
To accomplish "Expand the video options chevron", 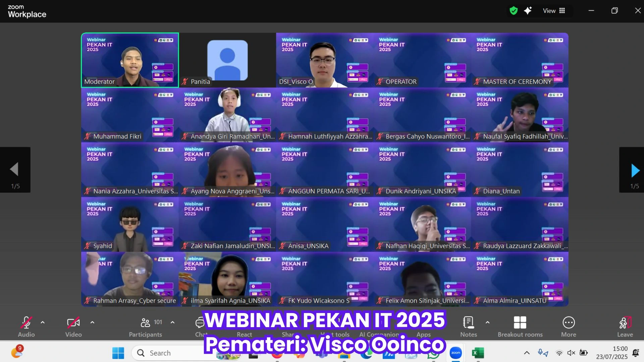I will coord(92,322).
